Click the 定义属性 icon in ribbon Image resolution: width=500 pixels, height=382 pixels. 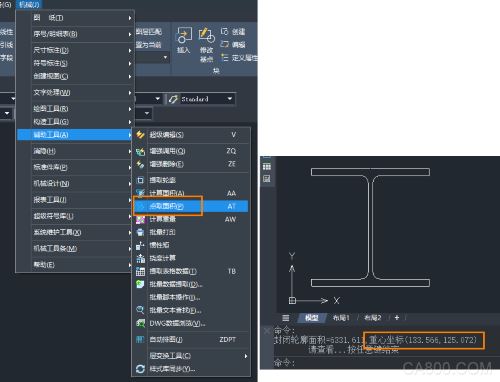(225, 58)
